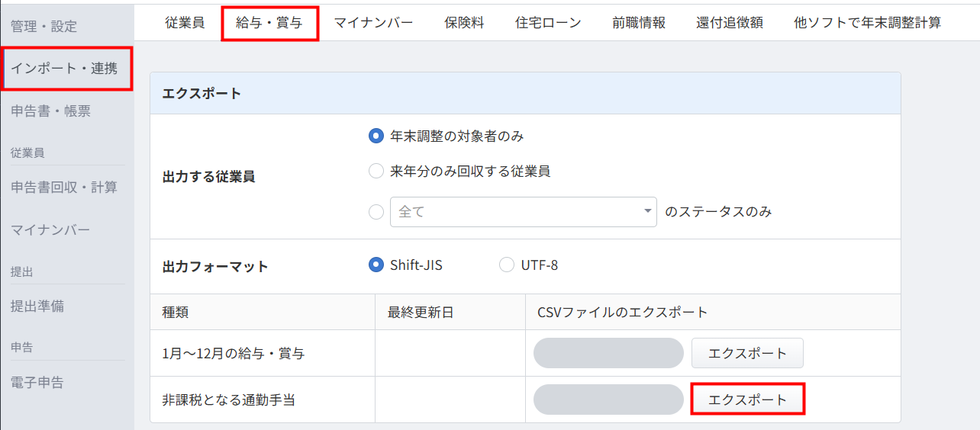Select the status-only radio button

tap(376, 212)
